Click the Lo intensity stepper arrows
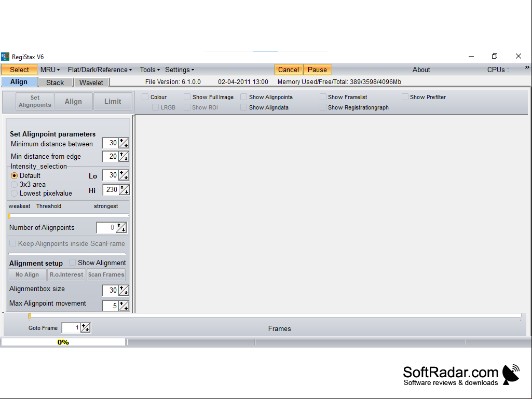Viewport: 532px width, 399px height. pos(124,175)
